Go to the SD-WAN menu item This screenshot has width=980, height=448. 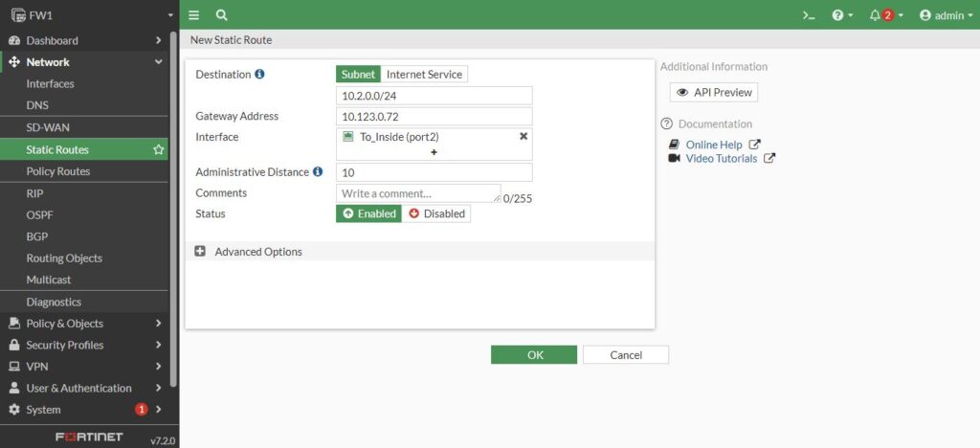click(x=48, y=127)
